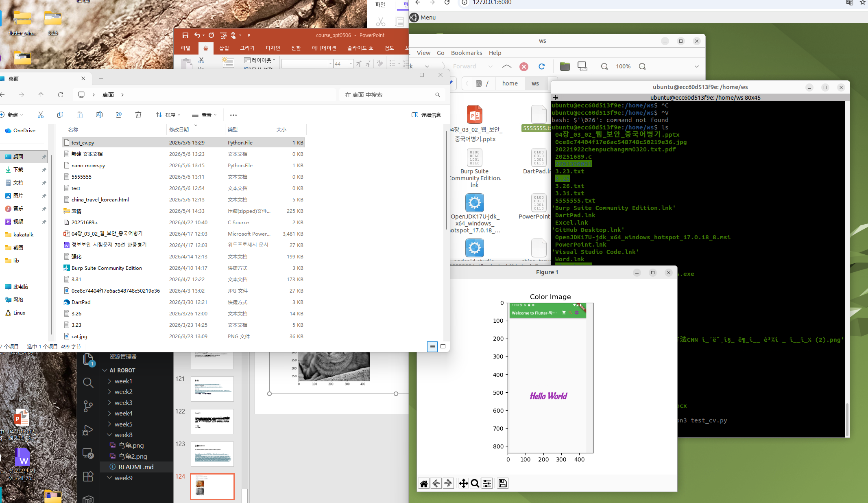Zoom out in ws file manager
This screenshot has width=868, height=503.
[x=604, y=66]
